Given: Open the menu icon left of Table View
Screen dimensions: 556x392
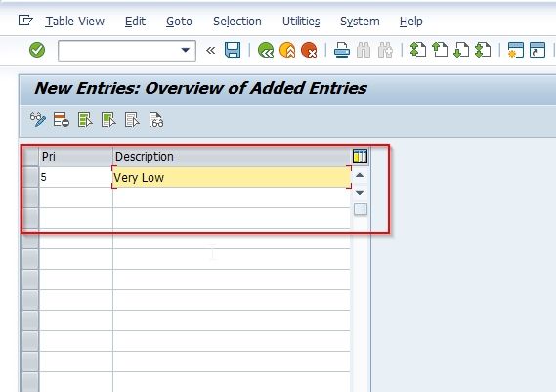Looking at the screenshot, I should (25, 21).
